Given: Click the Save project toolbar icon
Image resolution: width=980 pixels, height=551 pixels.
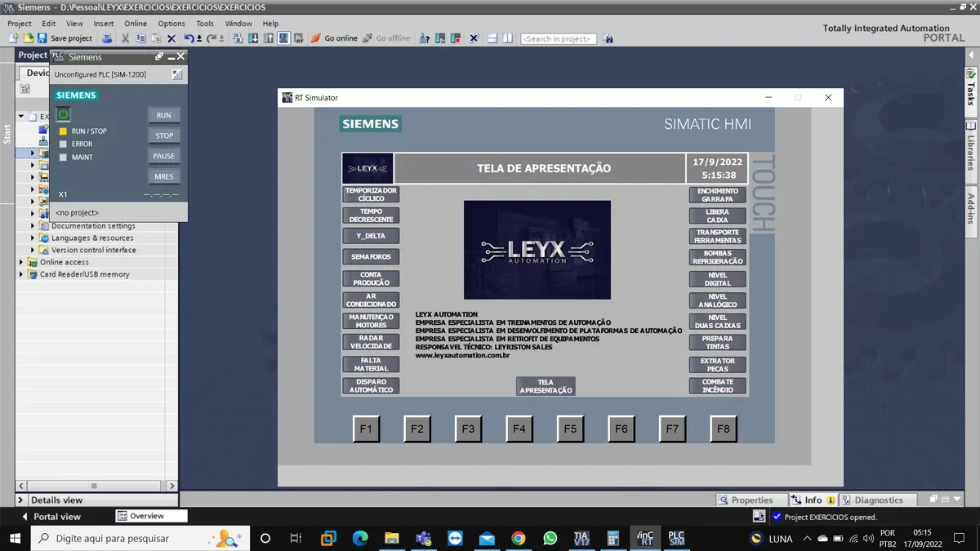Looking at the screenshot, I should [x=42, y=38].
